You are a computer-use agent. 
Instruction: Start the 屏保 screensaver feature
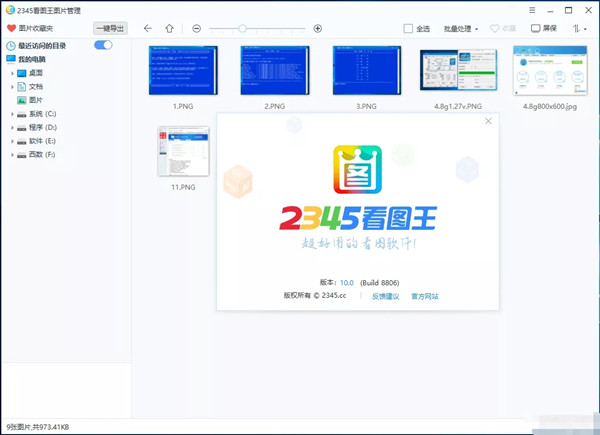point(544,28)
